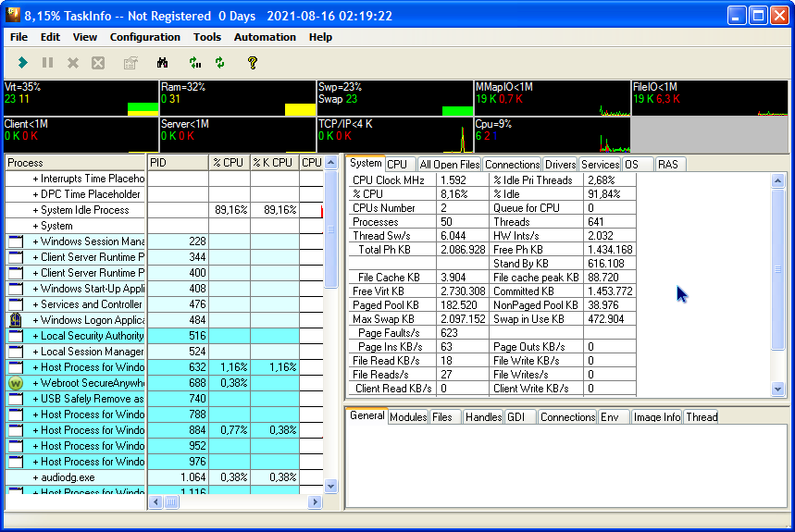Click the Cpu=9% graph panel
The width and height of the screenshot is (795, 532).
(x=553, y=135)
